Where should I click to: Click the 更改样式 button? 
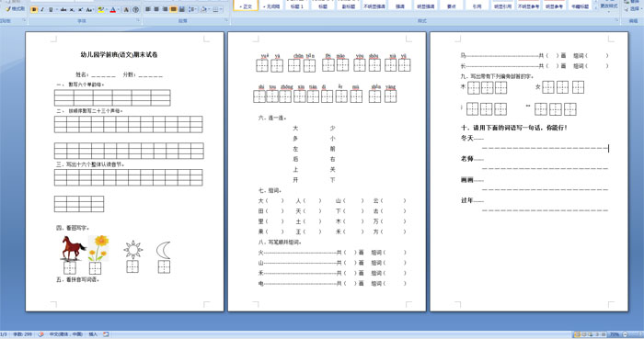coord(609,6)
